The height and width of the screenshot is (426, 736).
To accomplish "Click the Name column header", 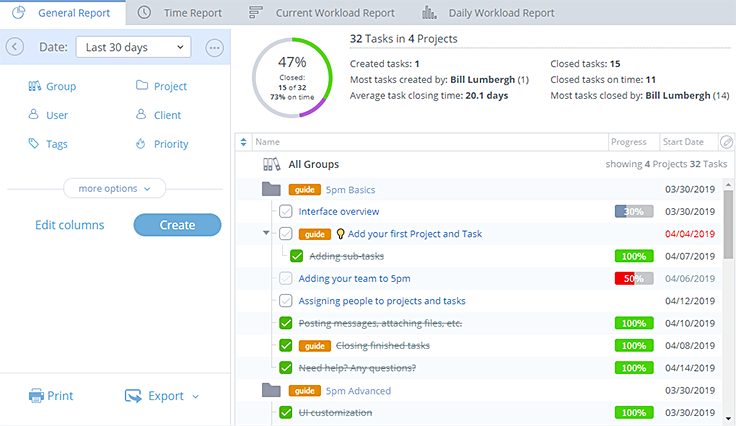I will (268, 142).
